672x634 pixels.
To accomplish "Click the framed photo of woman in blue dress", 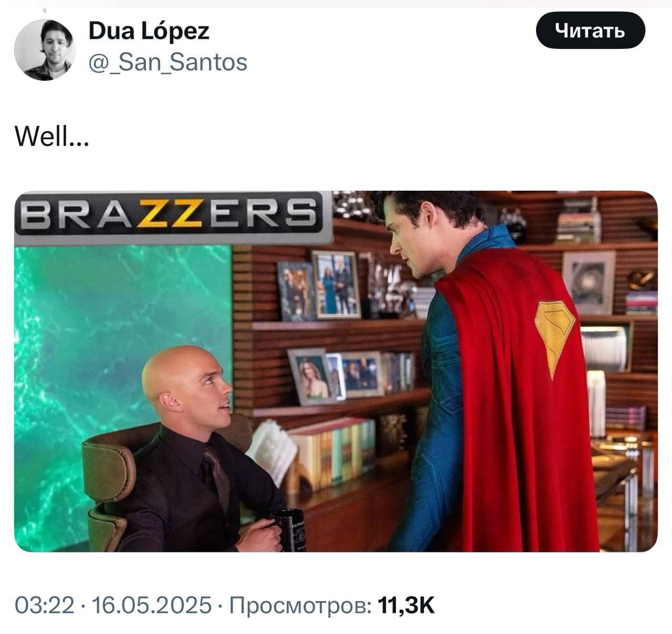I will point(336,285).
